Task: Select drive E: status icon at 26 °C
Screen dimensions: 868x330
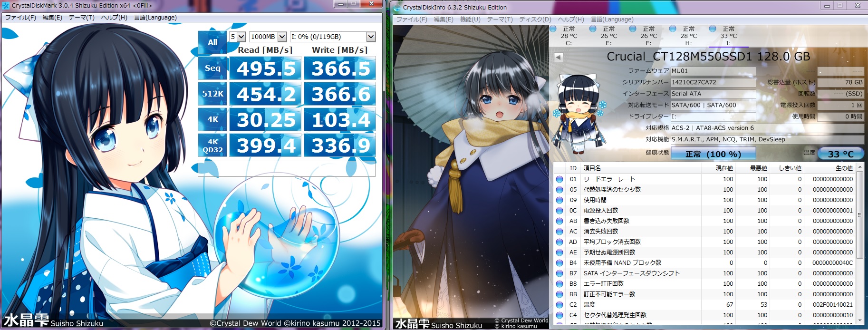Action: click(593, 29)
